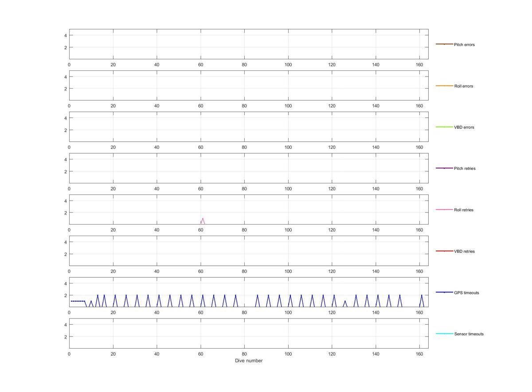Click the pink Roll retries spike near dive 61
The image size is (532, 392).
click(203, 221)
